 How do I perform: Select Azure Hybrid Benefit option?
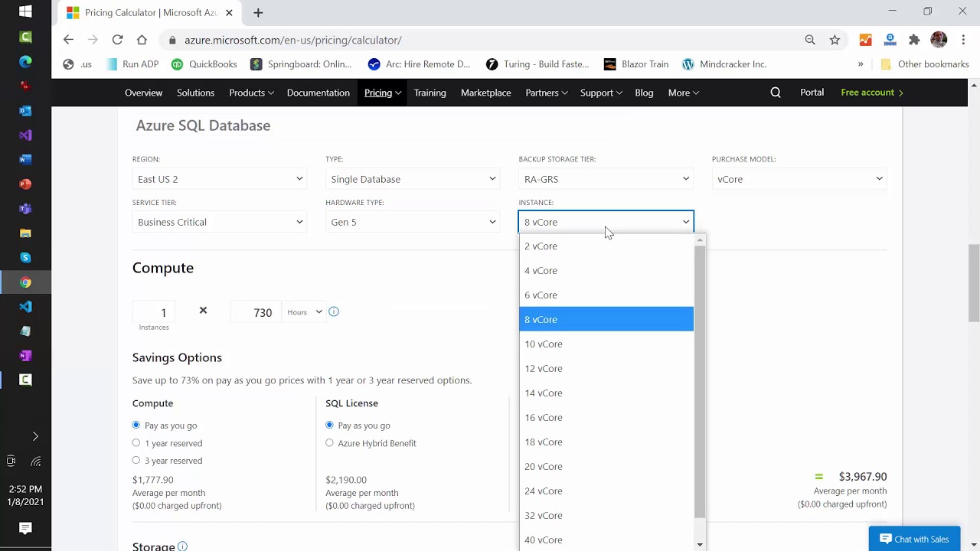pyautogui.click(x=329, y=442)
